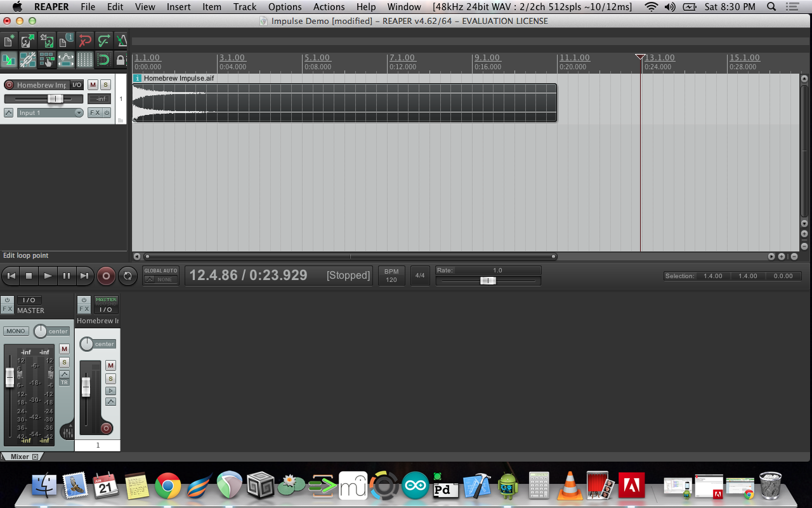Open the Actions menu
This screenshot has height=508, width=812.
pyautogui.click(x=329, y=7)
